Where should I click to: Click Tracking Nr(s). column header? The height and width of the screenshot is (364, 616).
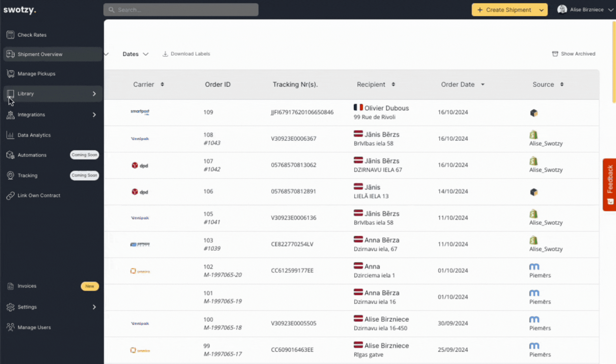295,84
